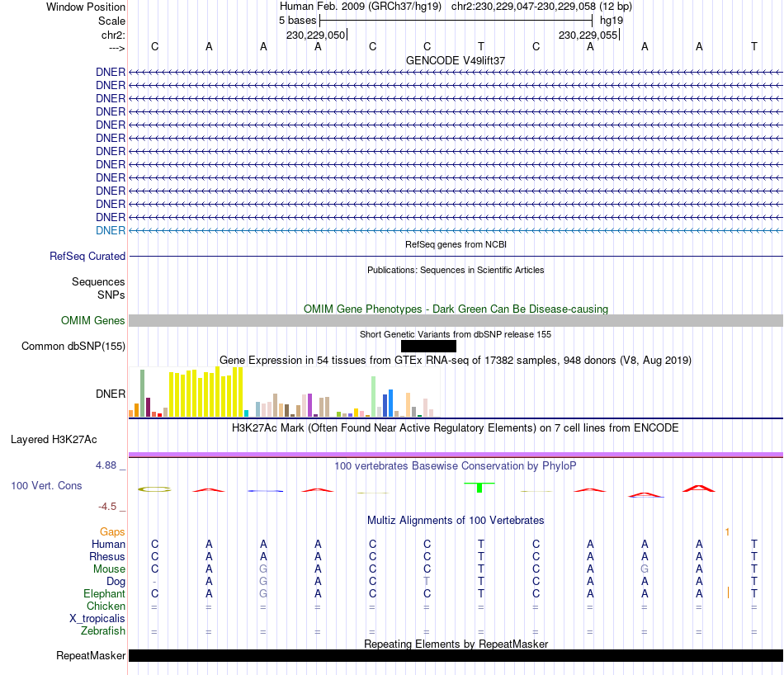Click the Window Position track label
784x675 pixels.
point(86,7)
